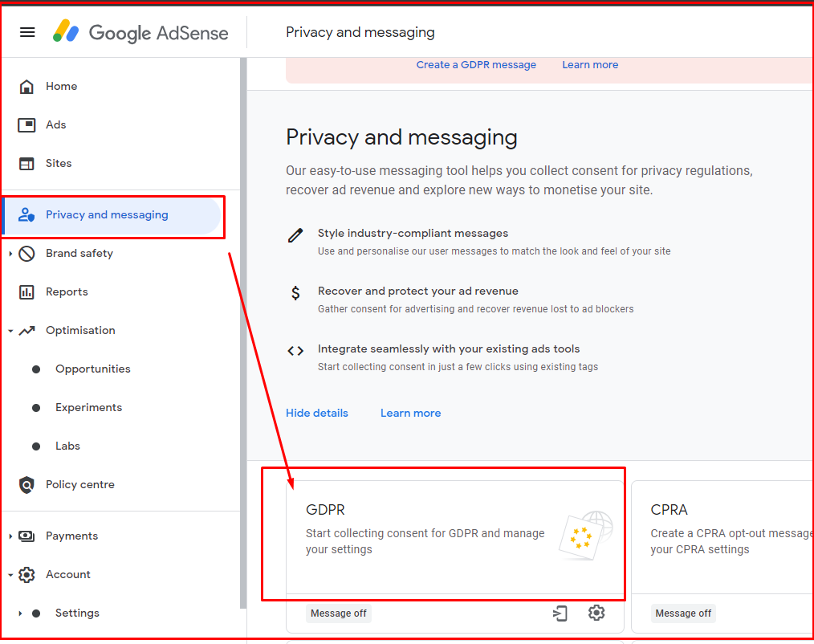This screenshot has height=644, width=814.
Task: Click the Policy centre shield icon
Action: click(26, 484)
